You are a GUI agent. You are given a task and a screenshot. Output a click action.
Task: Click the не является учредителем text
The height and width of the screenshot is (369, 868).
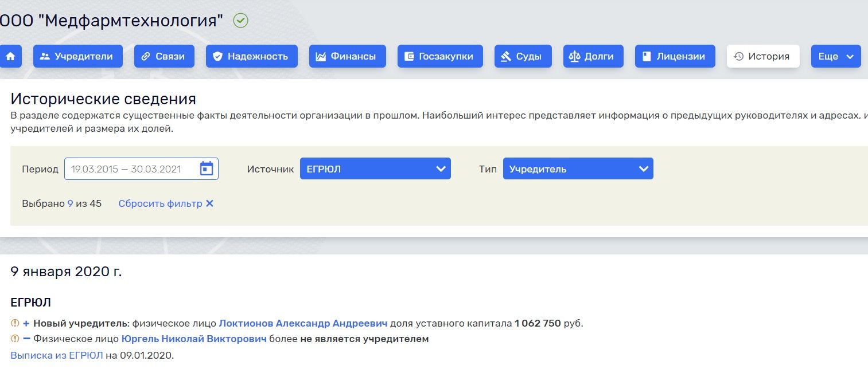(364, 339)
